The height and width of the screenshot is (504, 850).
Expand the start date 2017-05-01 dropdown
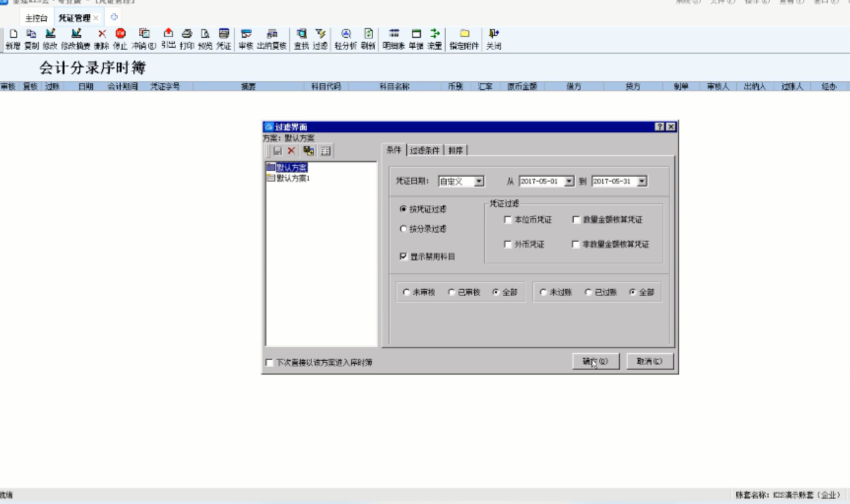pyautogui.click(x=569, y=182)
